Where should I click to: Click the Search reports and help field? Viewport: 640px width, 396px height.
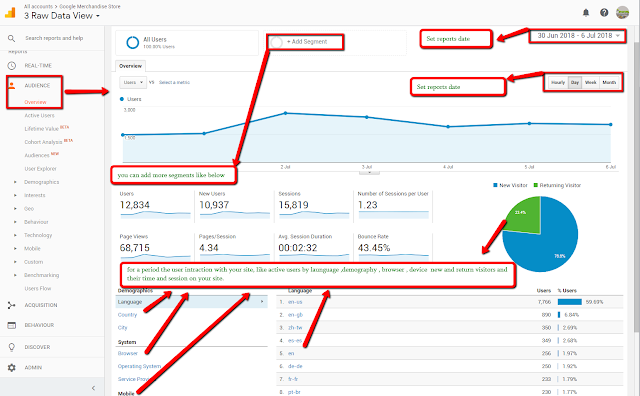click(x=54, y=38)
